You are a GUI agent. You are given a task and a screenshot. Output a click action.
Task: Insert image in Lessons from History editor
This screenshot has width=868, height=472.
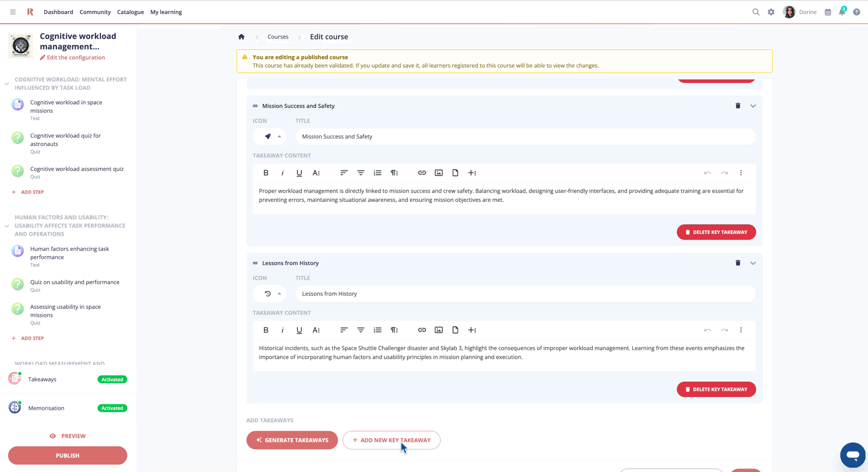(x=439, y=330)
